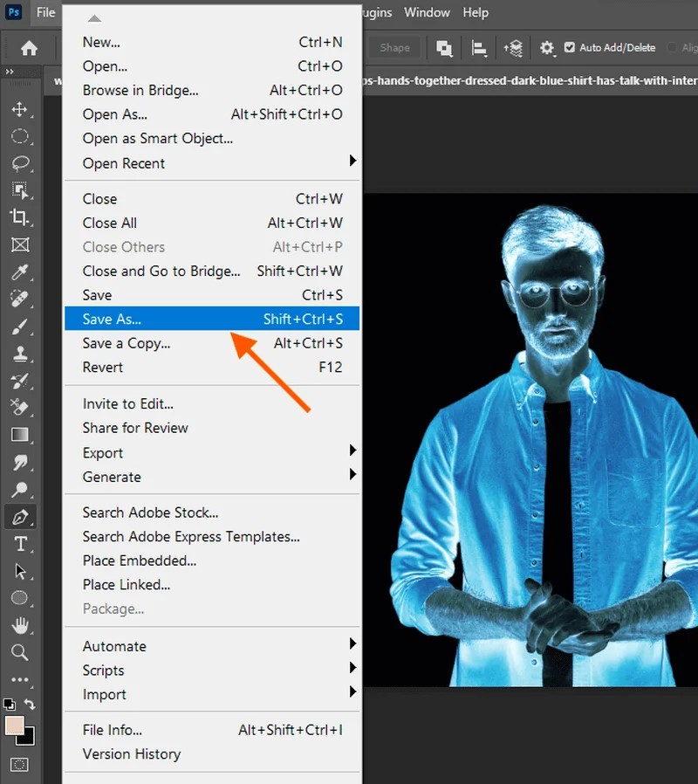Open the Edit Toolbar three-dots icon

pyautogui.click(x=20, y=679)
